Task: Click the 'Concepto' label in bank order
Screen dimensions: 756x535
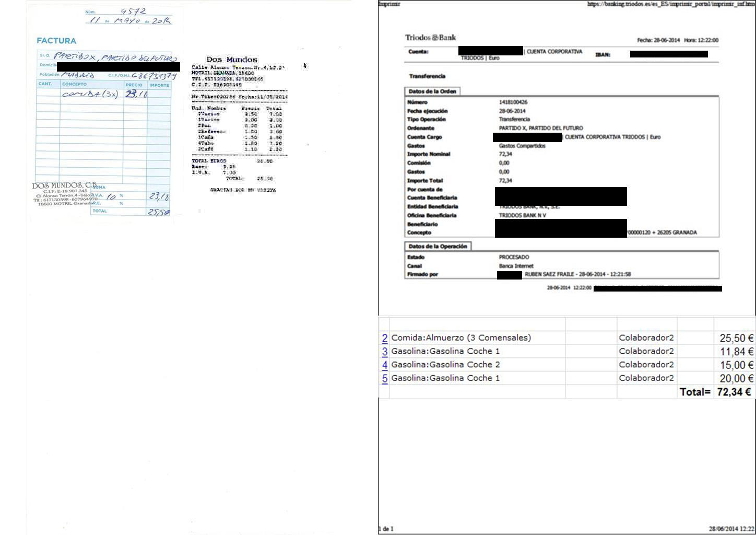Action: coord(419,233)
